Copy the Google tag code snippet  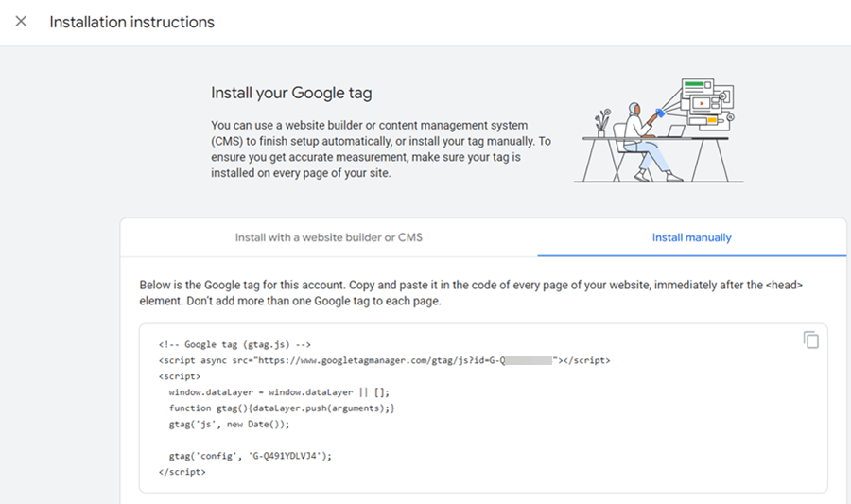(810, 339)
